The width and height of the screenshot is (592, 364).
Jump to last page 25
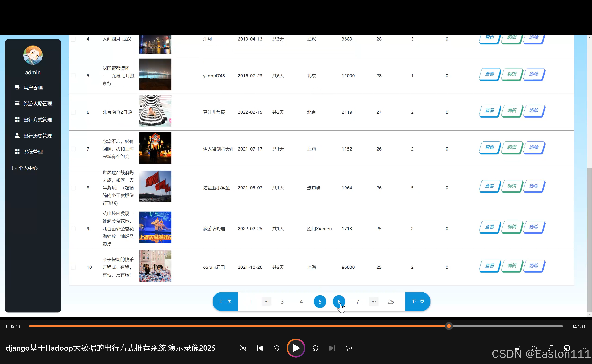point(391,302)
